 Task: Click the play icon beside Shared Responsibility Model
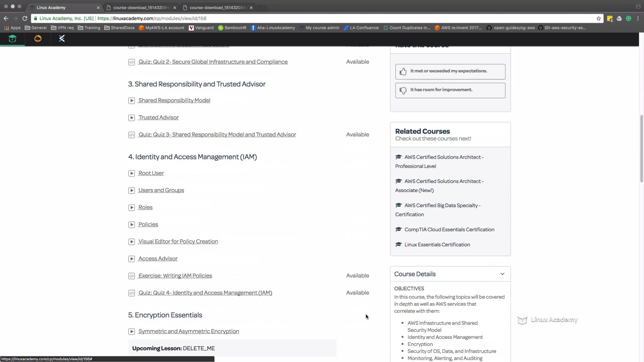[131, 101]
